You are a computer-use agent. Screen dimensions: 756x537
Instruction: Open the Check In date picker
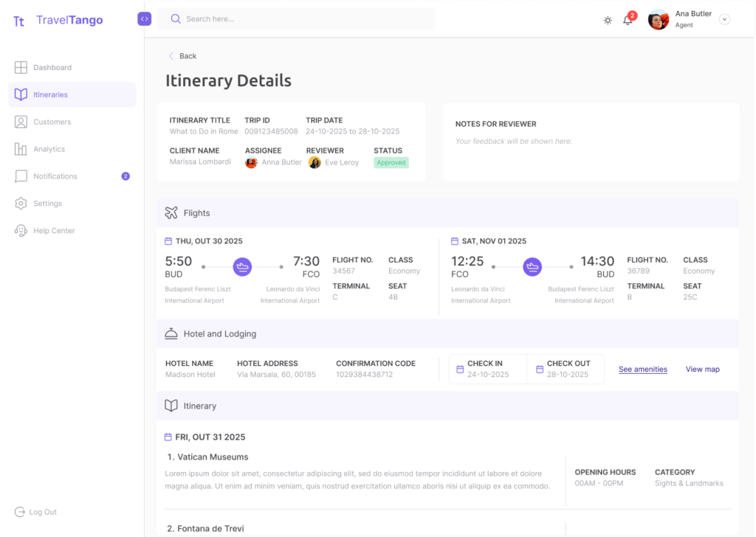coord(487,369)
